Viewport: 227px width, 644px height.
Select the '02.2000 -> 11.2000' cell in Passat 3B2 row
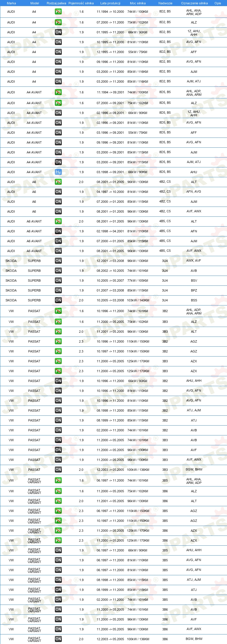(110, 430)
